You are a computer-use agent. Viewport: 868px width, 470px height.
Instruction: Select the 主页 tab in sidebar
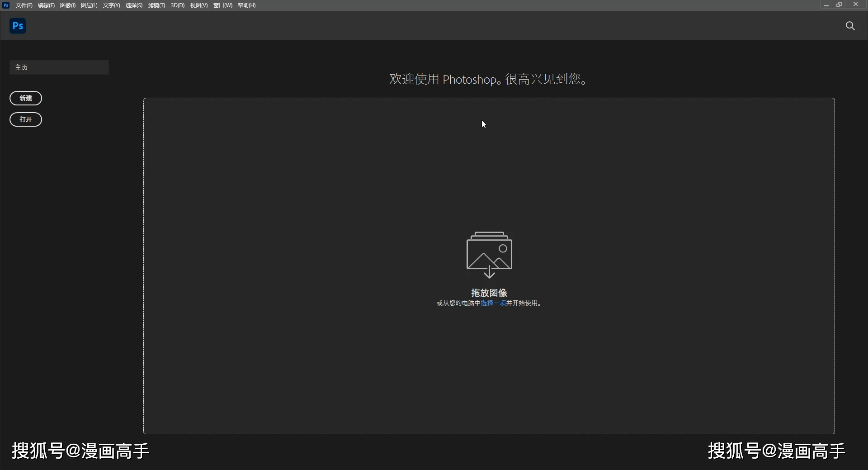(59, 67)
